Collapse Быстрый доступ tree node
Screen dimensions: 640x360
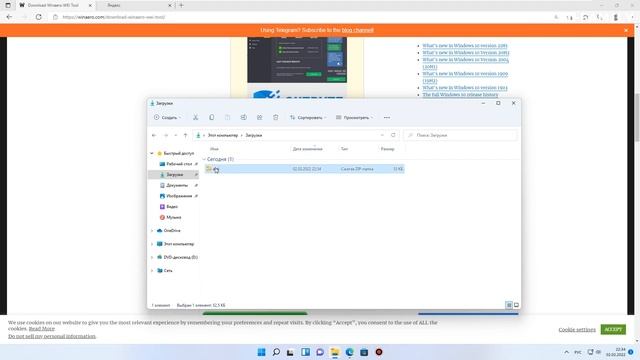[x=152, y=153]
